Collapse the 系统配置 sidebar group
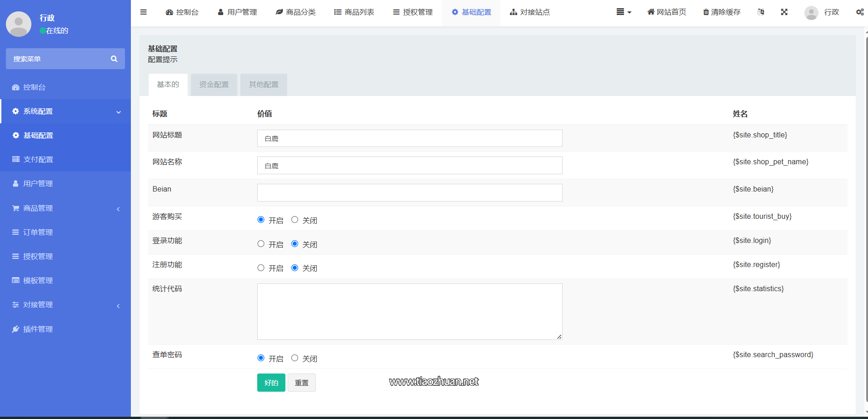Screen dimensions: 868x419 pos(65,111)
